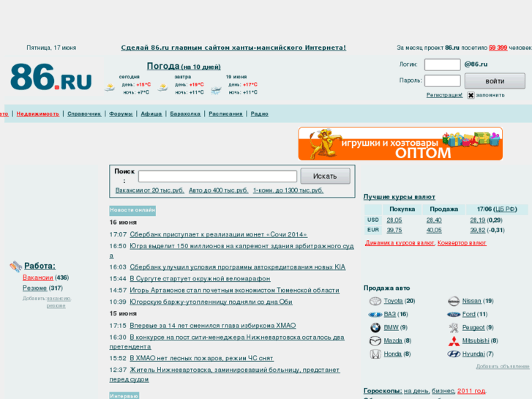Screen dimensions: 532x399
Task: Open the Справочник menu item
Action: (x=84, y=113)
